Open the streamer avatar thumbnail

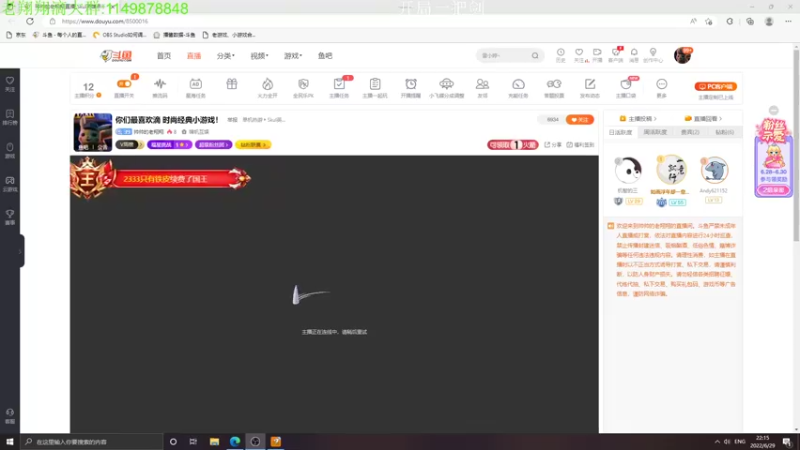(93, 132)
